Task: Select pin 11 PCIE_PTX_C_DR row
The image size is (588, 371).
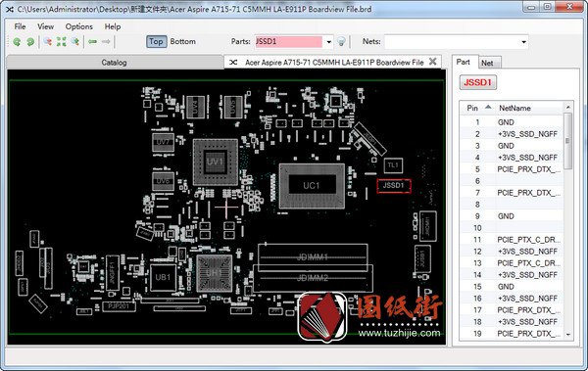Action: click(512, 240)
